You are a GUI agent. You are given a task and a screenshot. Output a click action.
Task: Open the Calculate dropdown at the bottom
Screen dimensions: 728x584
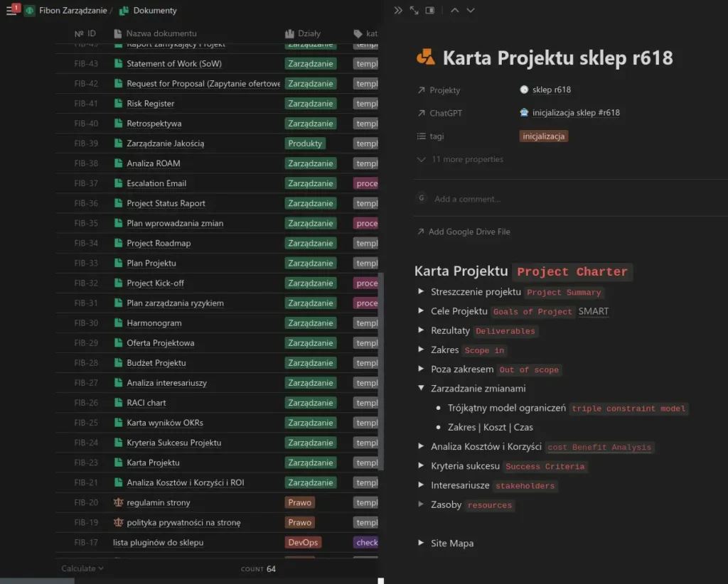[x=80, y=568]
